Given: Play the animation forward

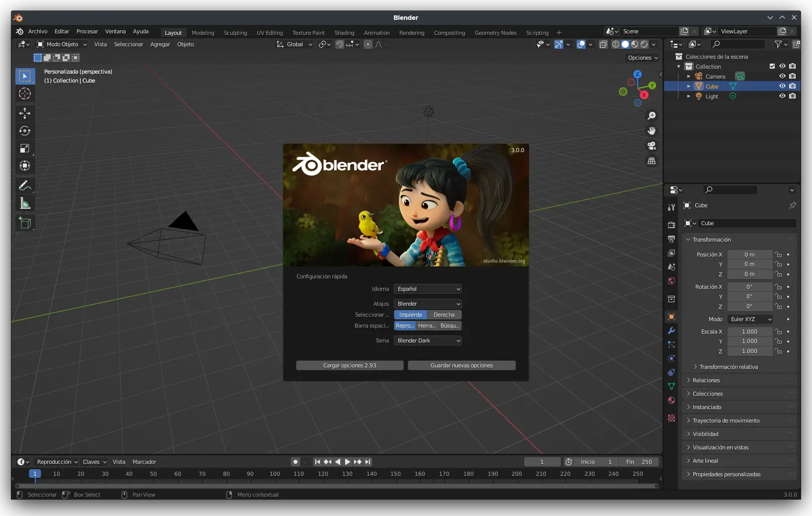Looking at the screenshot, I should coord(348,462).
